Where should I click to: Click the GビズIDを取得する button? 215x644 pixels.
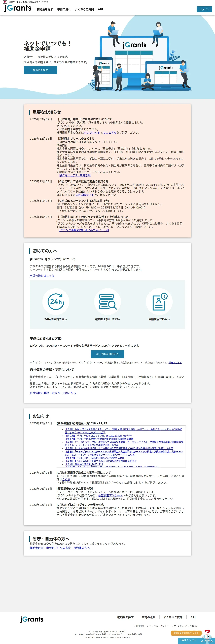(x=107, y=354)
